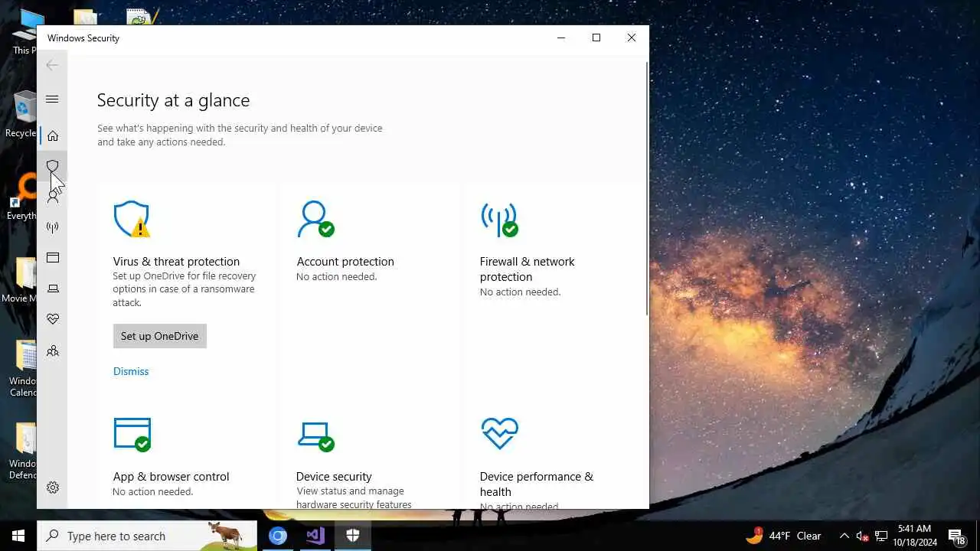
Task: Click the back arrow in Windows Security
Action: tap(52, 65)
